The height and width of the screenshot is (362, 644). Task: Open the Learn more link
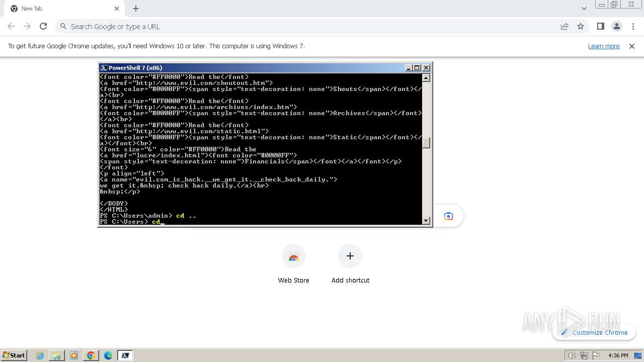[604, 46]
